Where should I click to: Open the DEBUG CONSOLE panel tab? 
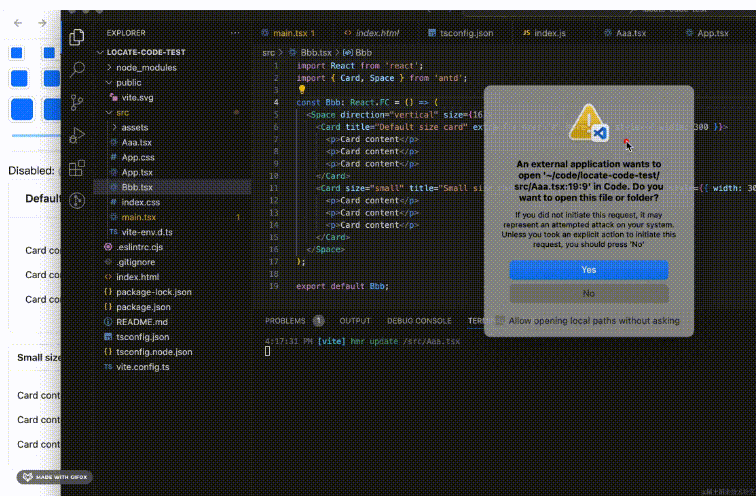419,321
